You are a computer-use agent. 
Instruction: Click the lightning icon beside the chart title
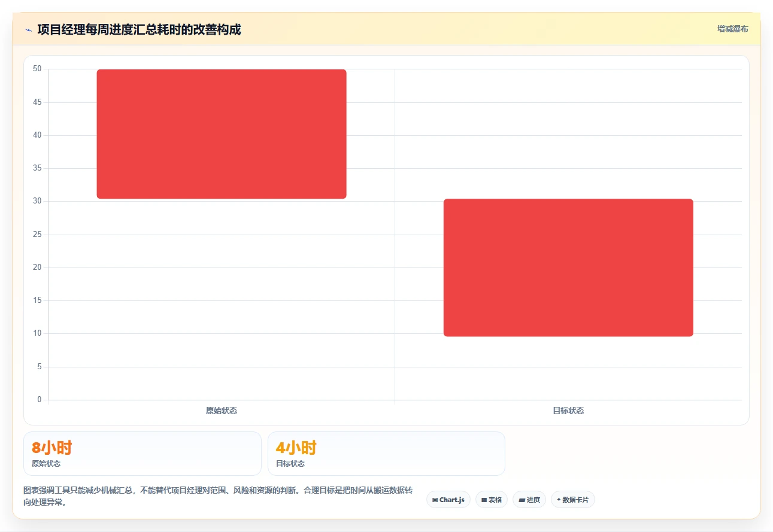[28, 30]
